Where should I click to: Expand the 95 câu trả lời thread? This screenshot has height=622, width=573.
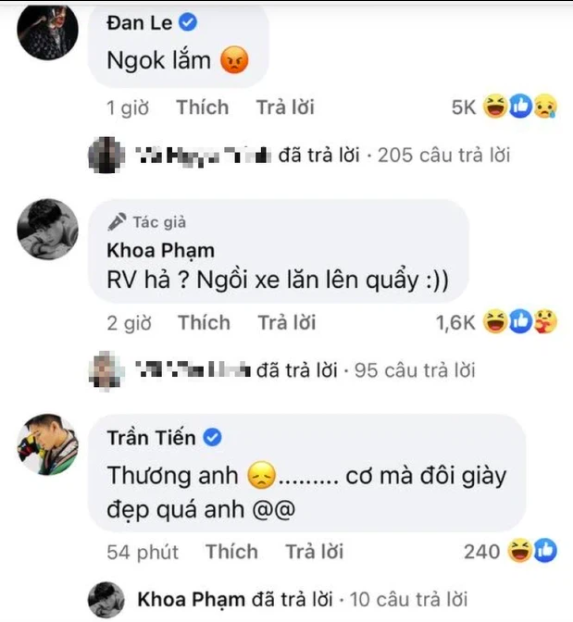[415, 371]
